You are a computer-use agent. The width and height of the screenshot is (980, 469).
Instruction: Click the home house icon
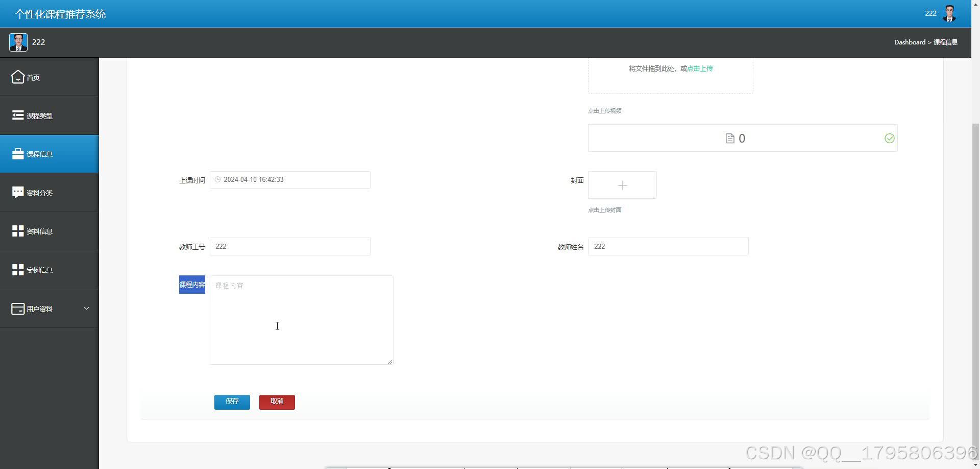pos(18,77)
